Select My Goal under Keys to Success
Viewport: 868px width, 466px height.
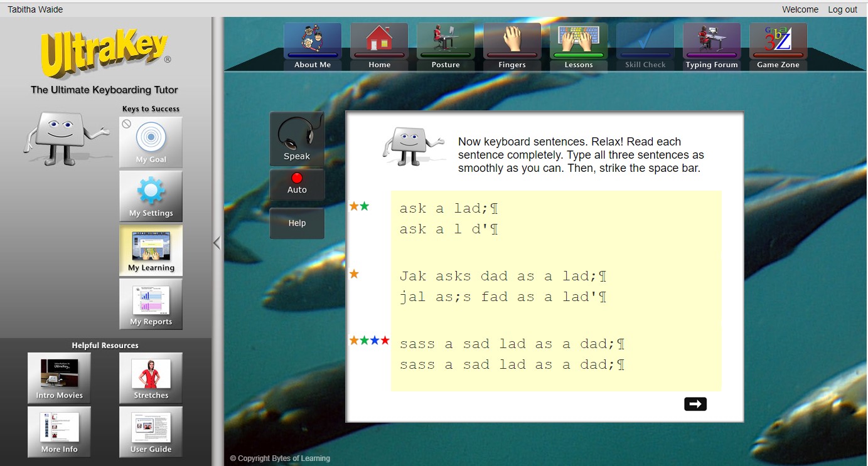click(x=151, y=142)
